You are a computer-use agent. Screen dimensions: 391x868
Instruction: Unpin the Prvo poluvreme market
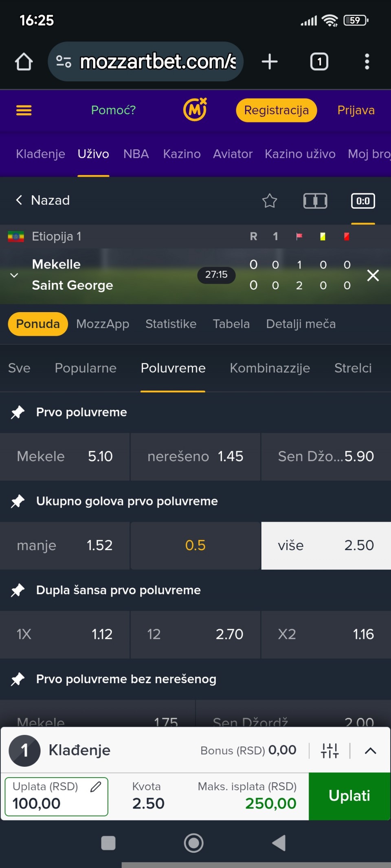(x=18, y=412)
